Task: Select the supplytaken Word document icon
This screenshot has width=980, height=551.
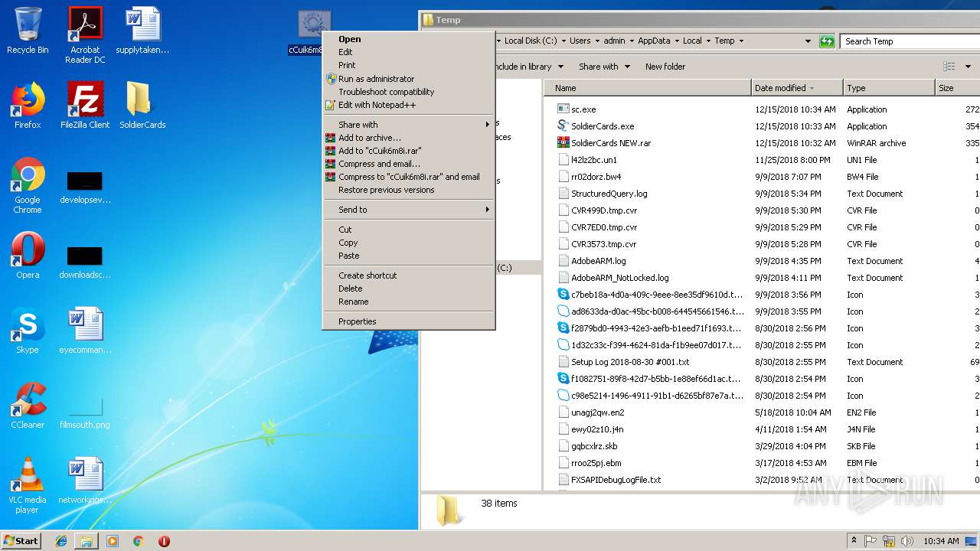Action: pos(142,31)
